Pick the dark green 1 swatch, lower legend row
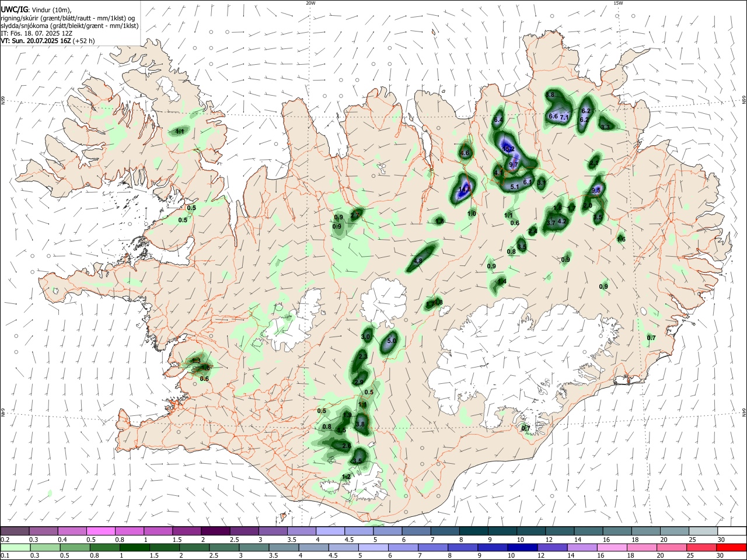This screenshot has width=747, height=560. point(134,547)
